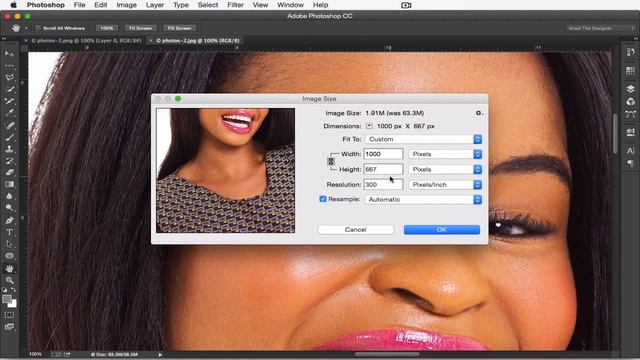
Task: Select the Crop tool
Action: point(9,101)
